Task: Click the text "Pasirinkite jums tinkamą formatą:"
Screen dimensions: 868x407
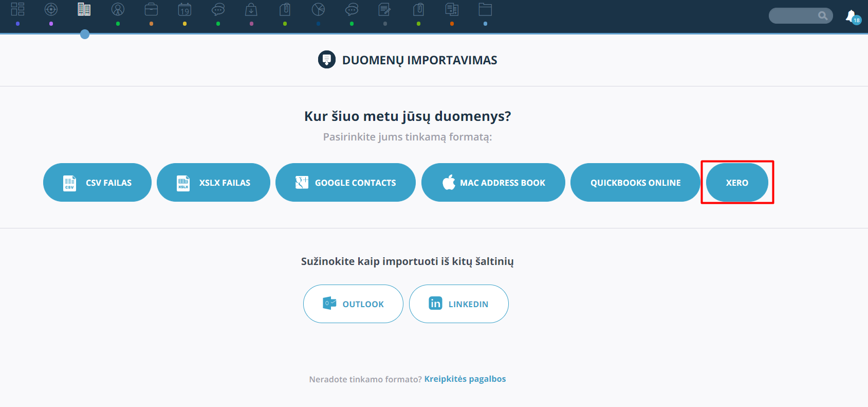Action: click(408, 137)
